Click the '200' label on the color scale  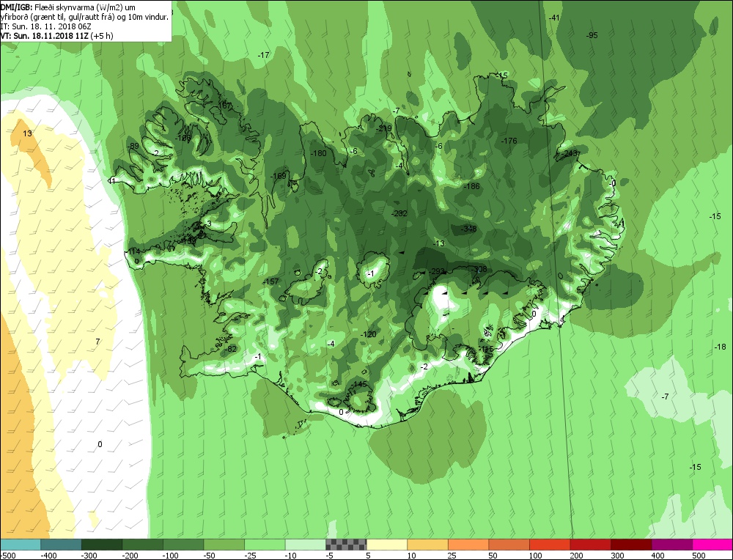[576, 556]
